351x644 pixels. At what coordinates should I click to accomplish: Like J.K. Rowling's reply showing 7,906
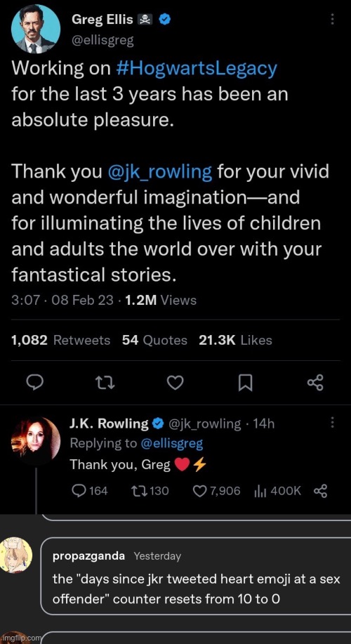pos(217,490)
